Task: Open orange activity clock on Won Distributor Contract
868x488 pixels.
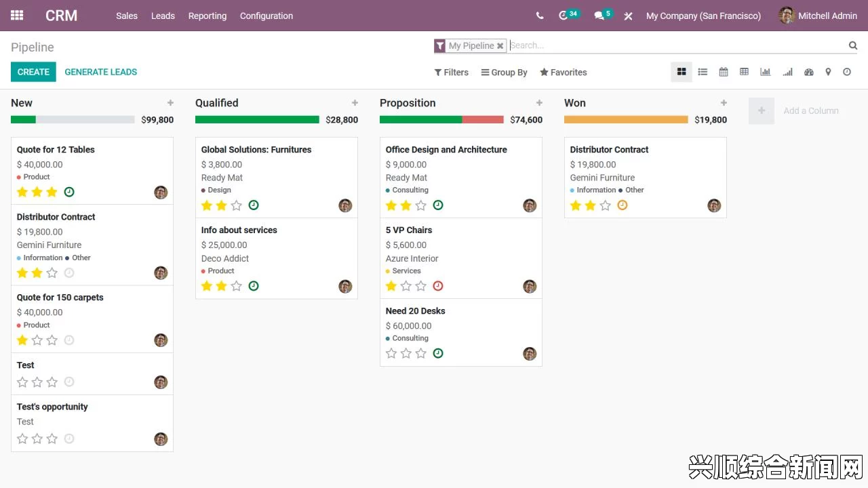Action: point(623,205)
